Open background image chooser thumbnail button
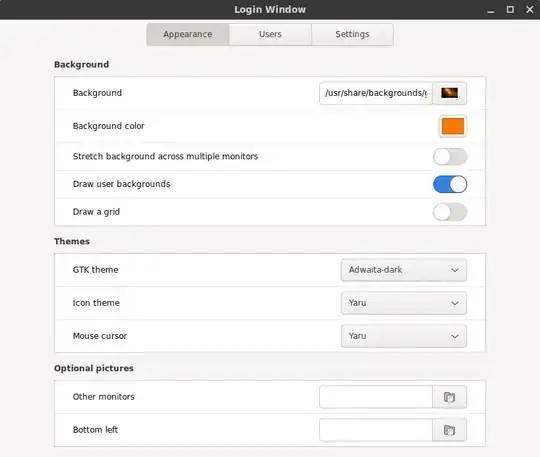The height and width of the screenshot is (457, 540). [x=449, y=93]
